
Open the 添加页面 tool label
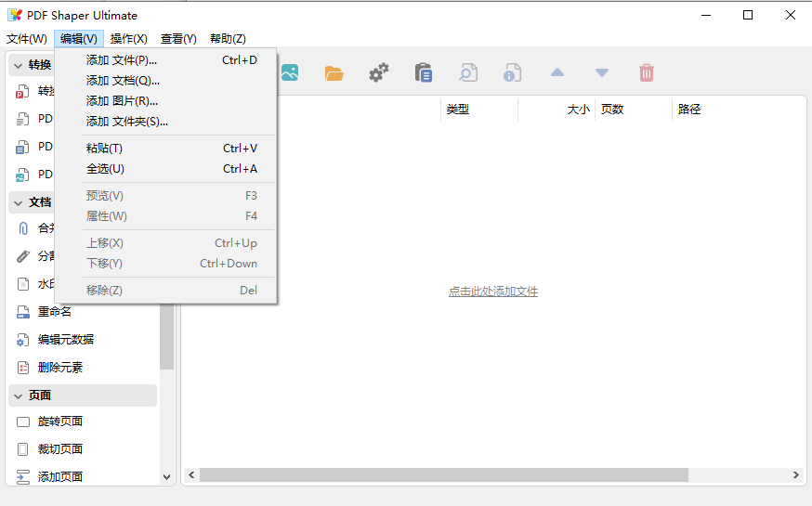(60, 477)
